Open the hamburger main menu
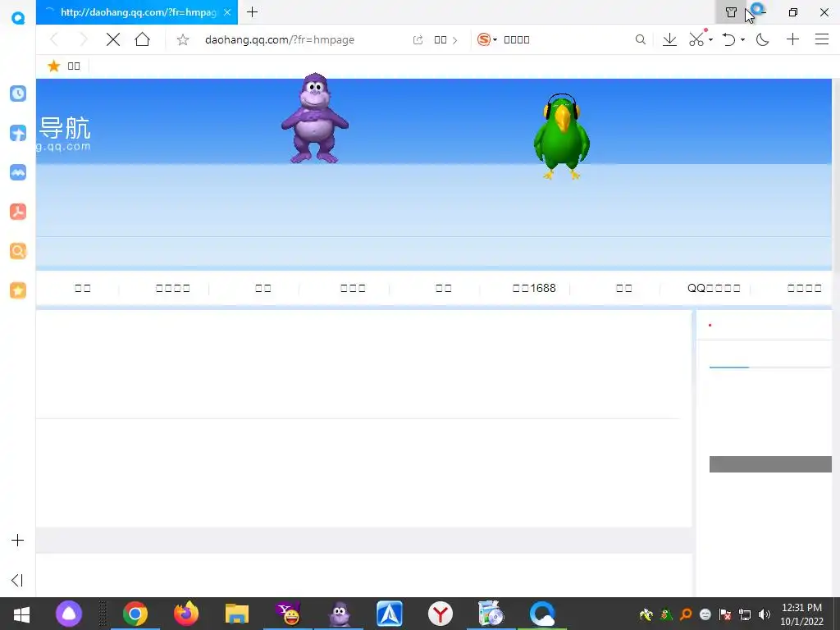This screenshot has width=840, height=630. pos(822,39)
